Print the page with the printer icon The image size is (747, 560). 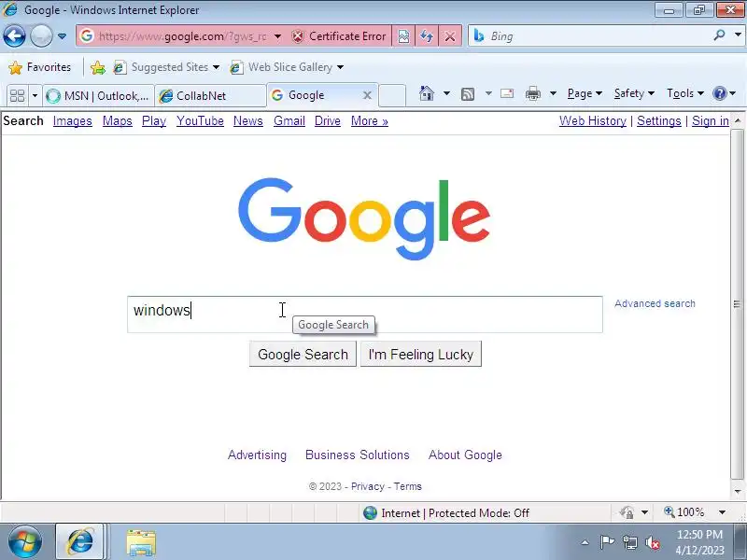pos(532,94)
